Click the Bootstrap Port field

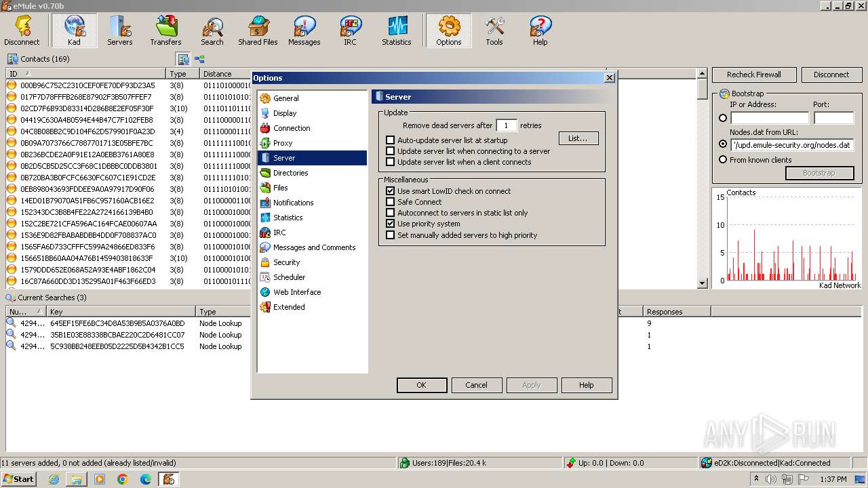point(833,118)
